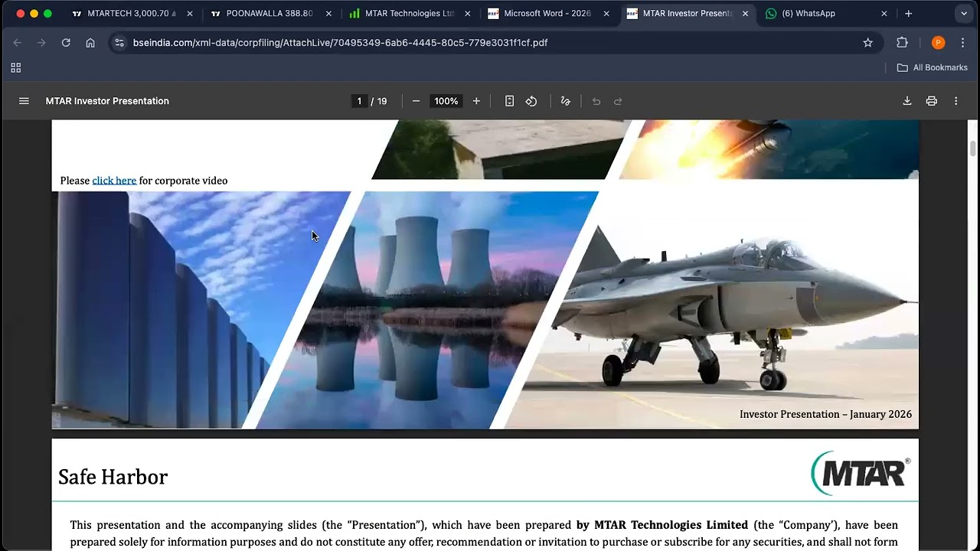Bookmark this page with star icon
The width and height of the screenshot is (980, 551).
[867, 43]
